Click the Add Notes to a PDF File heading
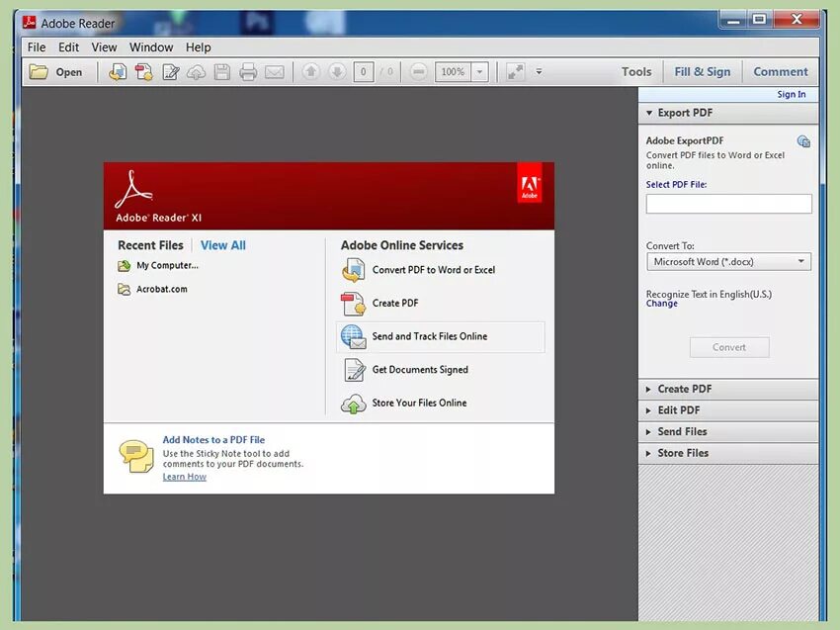The image size is (840, 630). pyautogui.click(x=213, y=440)
